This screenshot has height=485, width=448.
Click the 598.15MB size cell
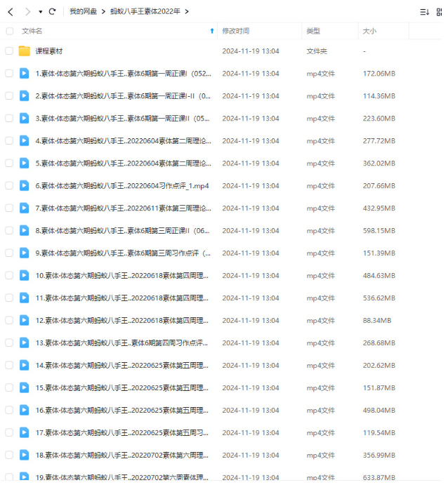379,230
